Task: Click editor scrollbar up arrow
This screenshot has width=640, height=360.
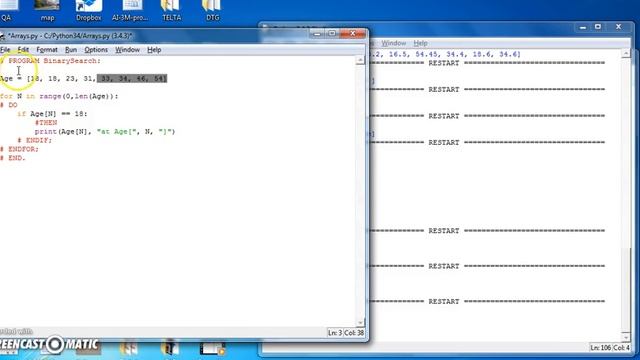Action: (x=360, y=60)
